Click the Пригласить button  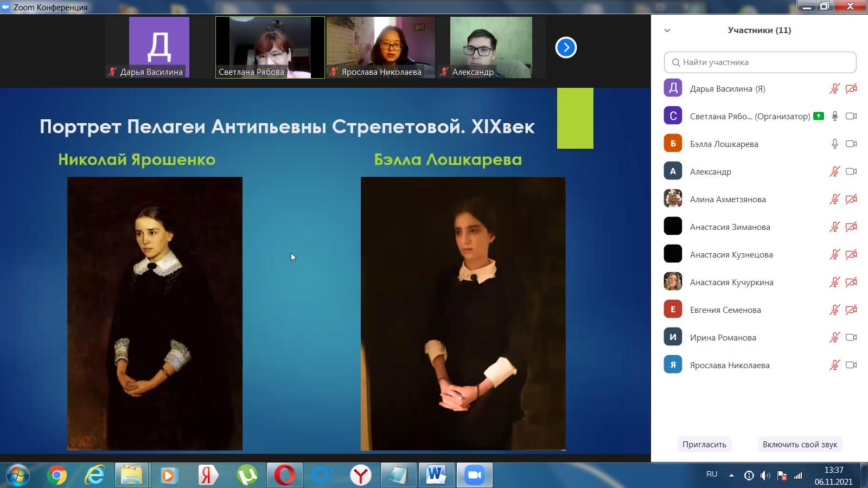pos(704,444)
